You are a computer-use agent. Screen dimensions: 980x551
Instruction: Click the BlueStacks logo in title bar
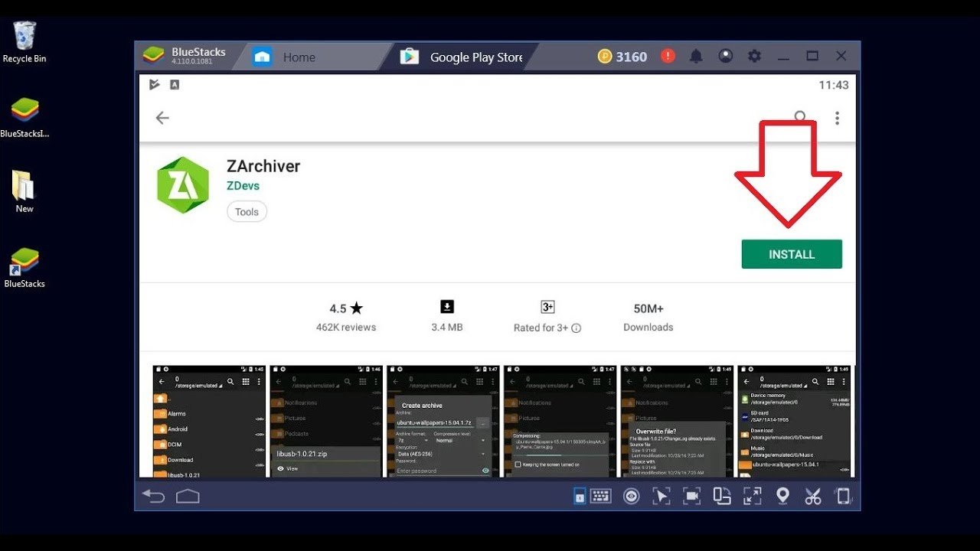154,56
